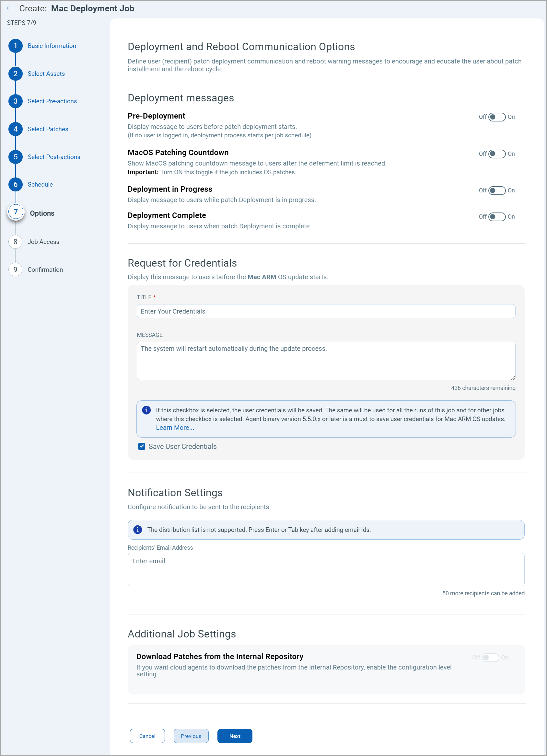
Task: Select the step 6 Schedule circle
Action: click(15, 184)
